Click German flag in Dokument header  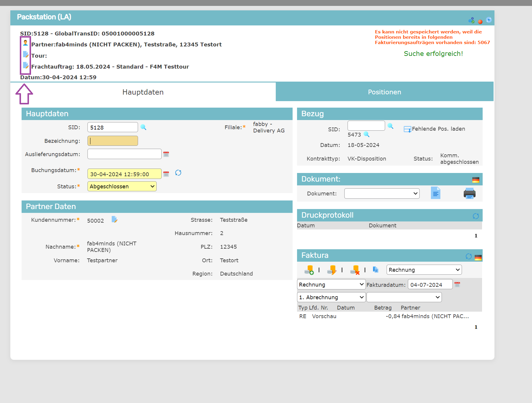click(x=476, y=180)
